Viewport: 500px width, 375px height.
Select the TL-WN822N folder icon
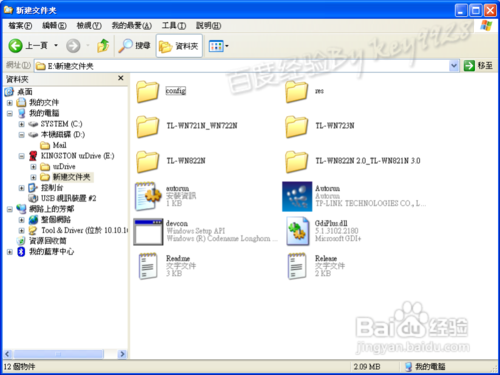point(147,161)
